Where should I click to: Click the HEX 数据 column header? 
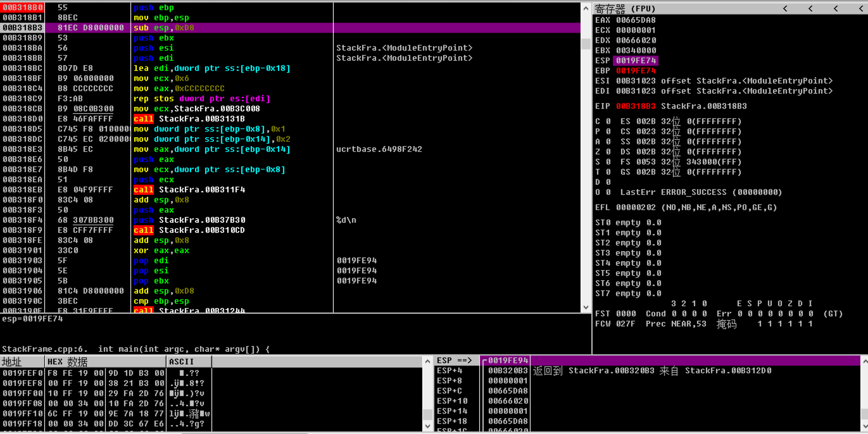(105, 362)
